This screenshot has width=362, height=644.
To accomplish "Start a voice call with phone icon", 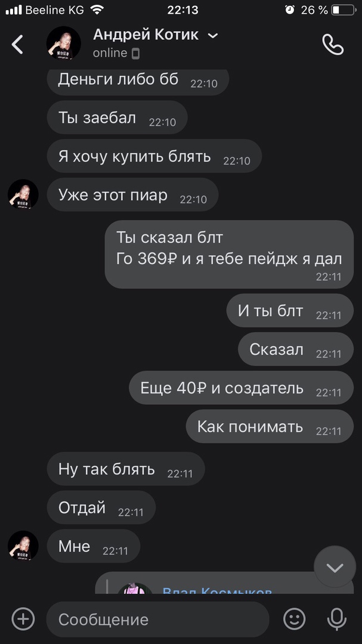I will 332,44.
